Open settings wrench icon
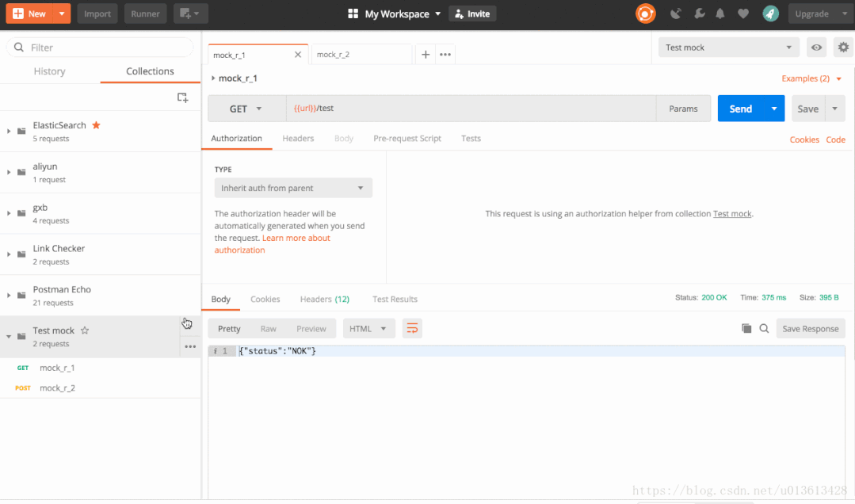This screenshot has width=855, height=504. [699, 13]
